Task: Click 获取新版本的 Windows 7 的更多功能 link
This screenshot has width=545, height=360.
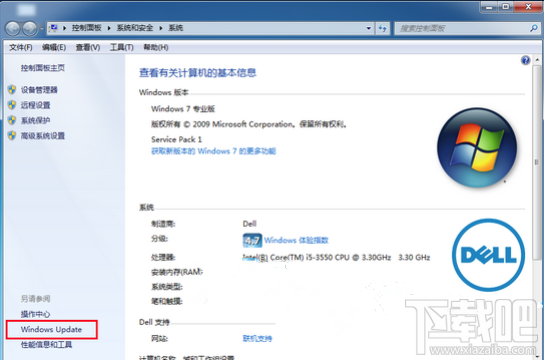Action: click(213, 151)
